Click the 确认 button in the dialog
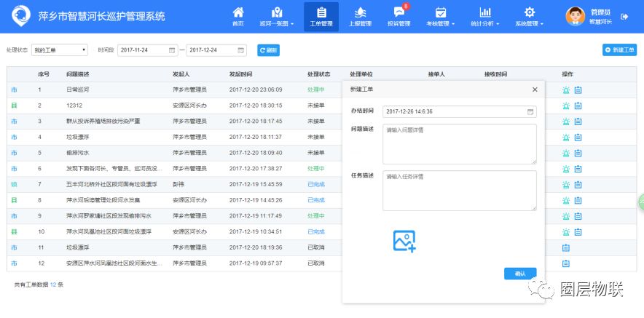Screen dimensions: 644x318 pyautogui.click(x=520, y=274)
